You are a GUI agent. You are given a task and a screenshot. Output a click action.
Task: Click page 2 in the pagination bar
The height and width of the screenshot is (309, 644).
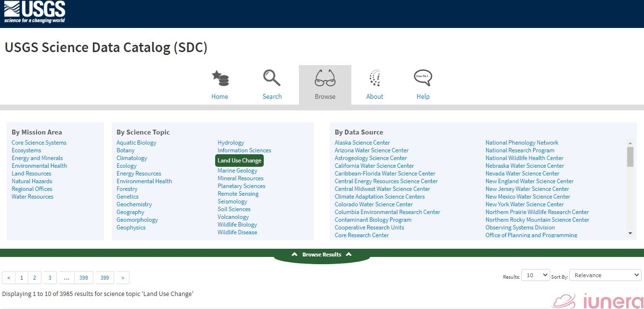click(34, 278)
